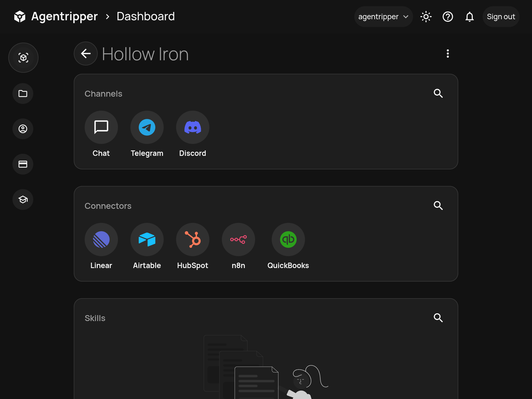532x399 pixels.
Task: Open the Linear connector
Action: point(101,240)
